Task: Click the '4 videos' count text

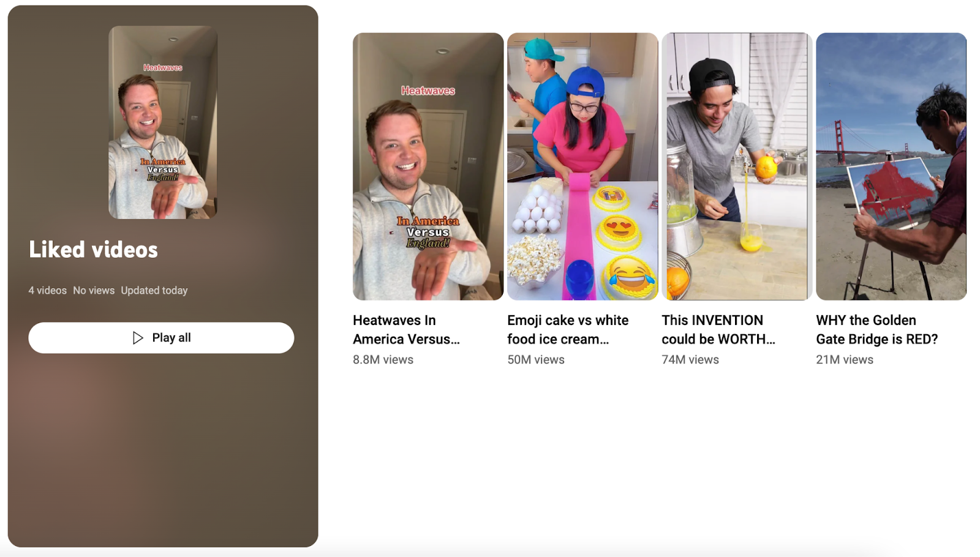Action: pos(47,291)
